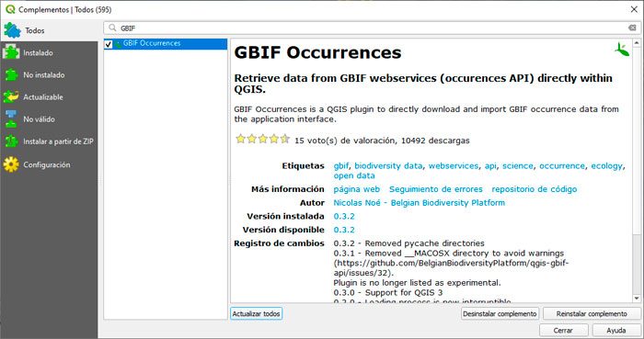Screen dimensions: 644x339
Task: Click Desinstalar complemento button
Action: point(500,314)
